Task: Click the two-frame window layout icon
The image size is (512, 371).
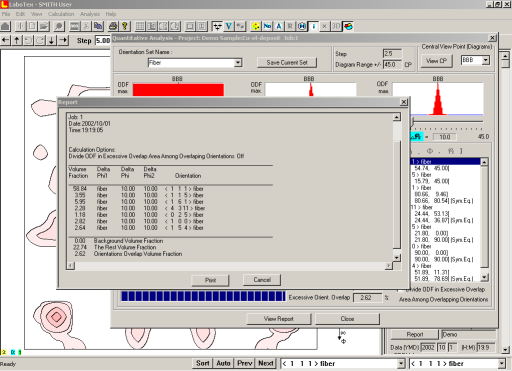Action: [x=202, y=26]
